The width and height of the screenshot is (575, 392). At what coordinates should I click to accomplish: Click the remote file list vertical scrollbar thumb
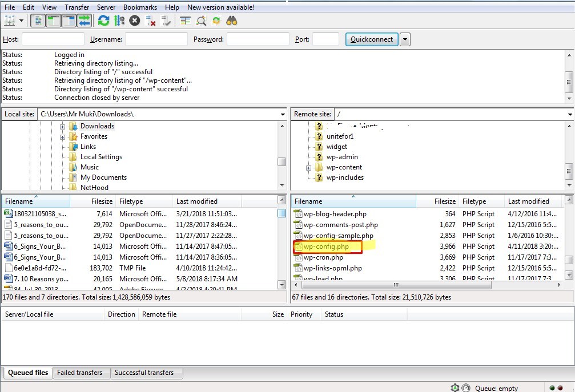click(568, 260)
